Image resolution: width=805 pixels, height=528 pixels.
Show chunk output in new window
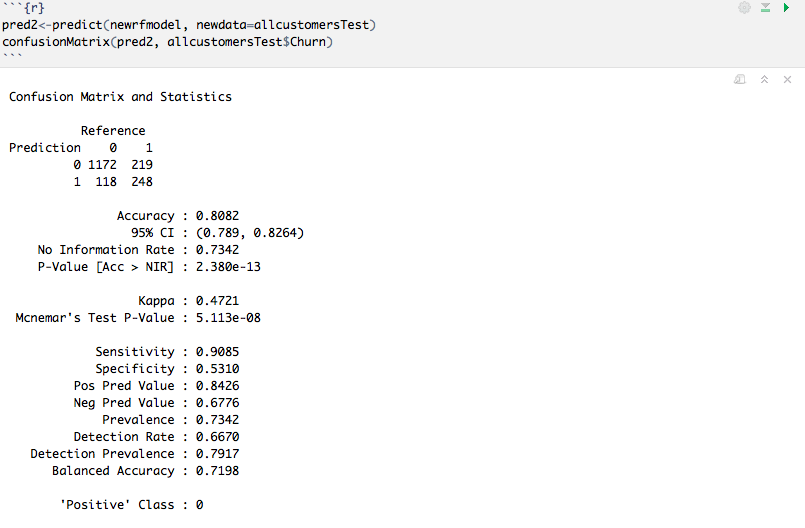[740, 79]
